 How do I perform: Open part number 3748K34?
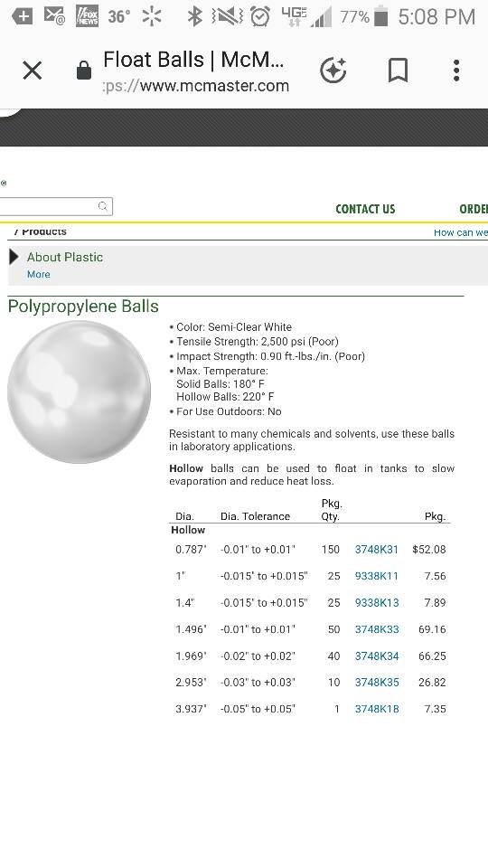click(377, 656)
